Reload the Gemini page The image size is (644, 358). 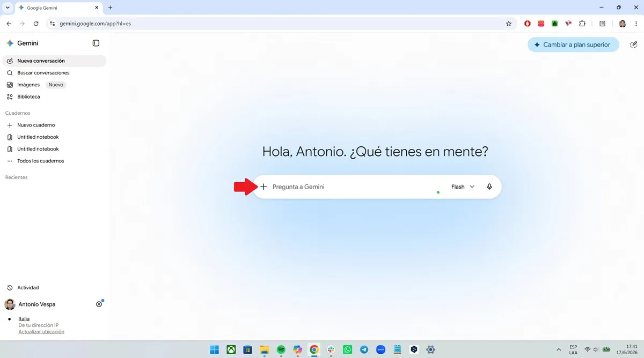pos(36,24)
